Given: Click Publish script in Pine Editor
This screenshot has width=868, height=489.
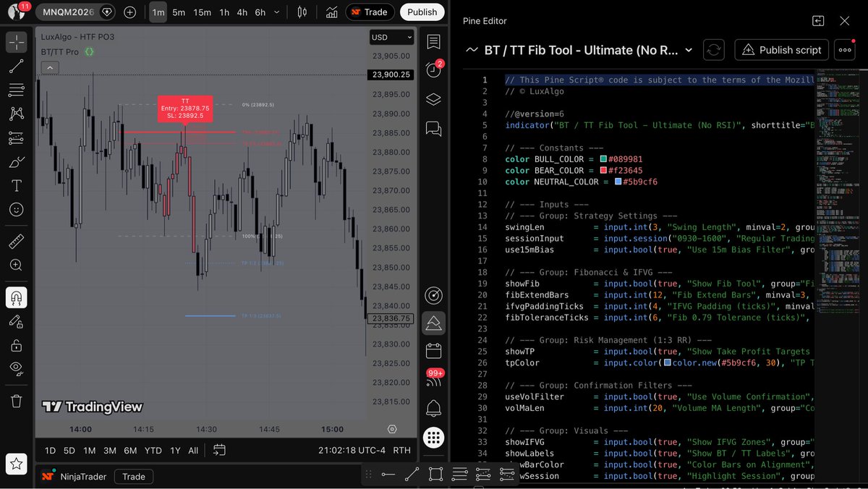Looking at the screenshot, I should coord(782,50).
